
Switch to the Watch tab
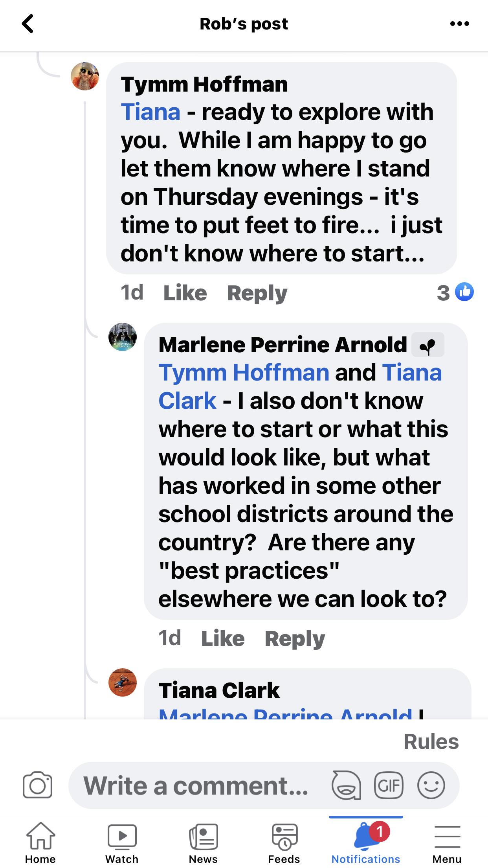click(122, 842)
